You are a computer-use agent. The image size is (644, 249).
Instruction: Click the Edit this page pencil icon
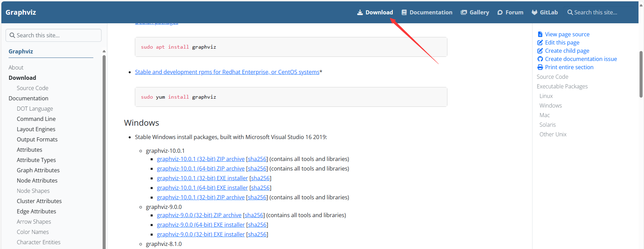pyautogui.click(x=540, y=42)
